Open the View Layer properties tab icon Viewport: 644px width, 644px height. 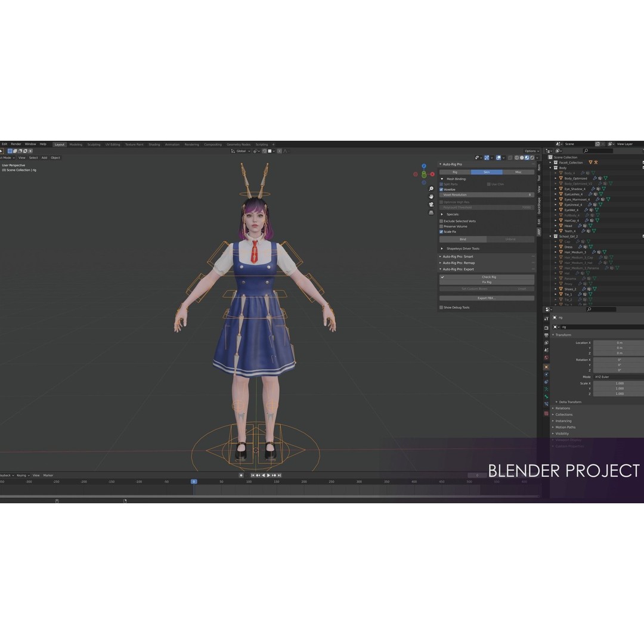[x=546, y=342]
